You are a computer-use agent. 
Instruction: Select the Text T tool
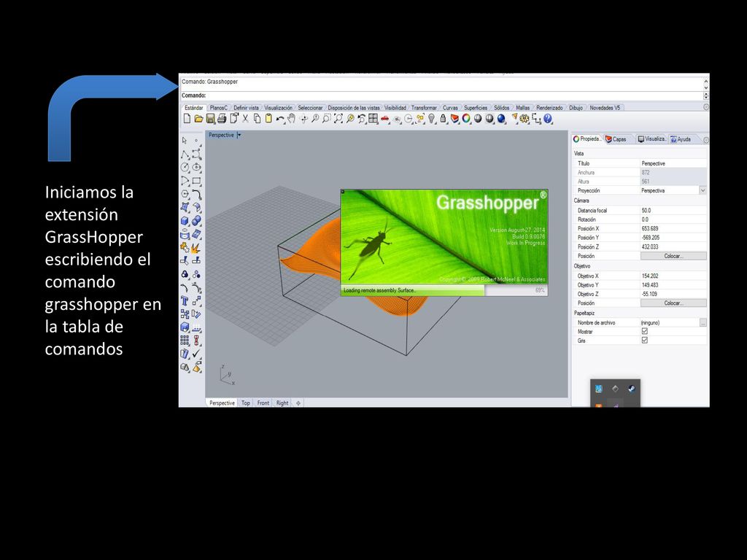(185, 300)
